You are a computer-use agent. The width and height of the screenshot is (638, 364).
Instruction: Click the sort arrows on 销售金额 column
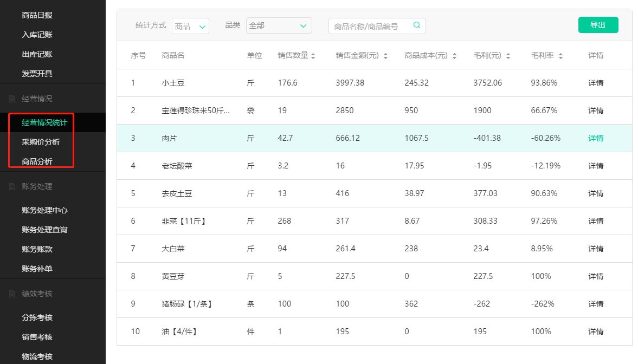click(x=385, y=55)
